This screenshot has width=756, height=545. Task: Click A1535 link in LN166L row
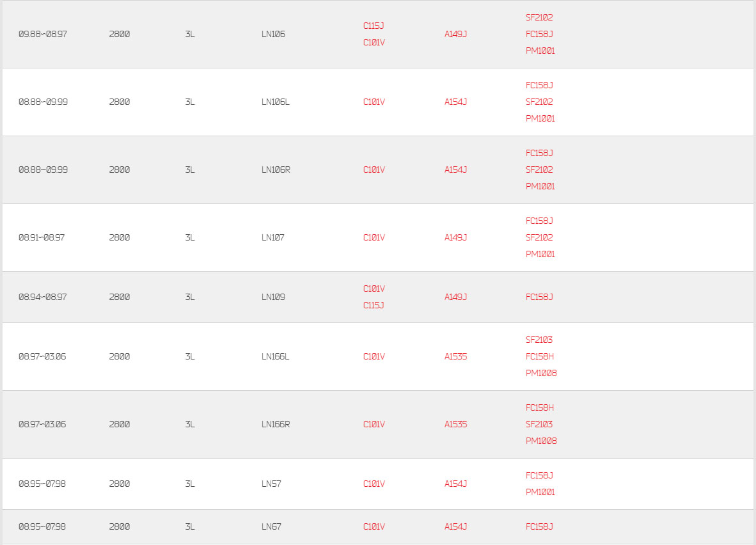[455, 356]
